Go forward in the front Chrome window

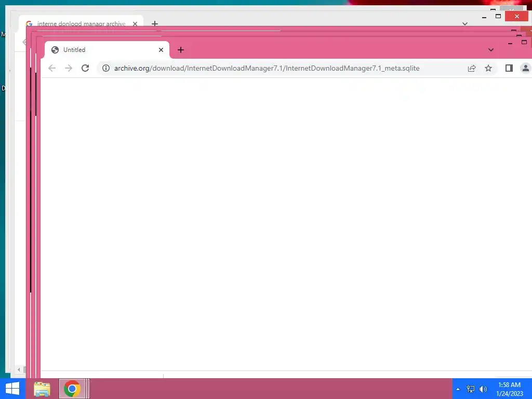(x=69, y=68)
